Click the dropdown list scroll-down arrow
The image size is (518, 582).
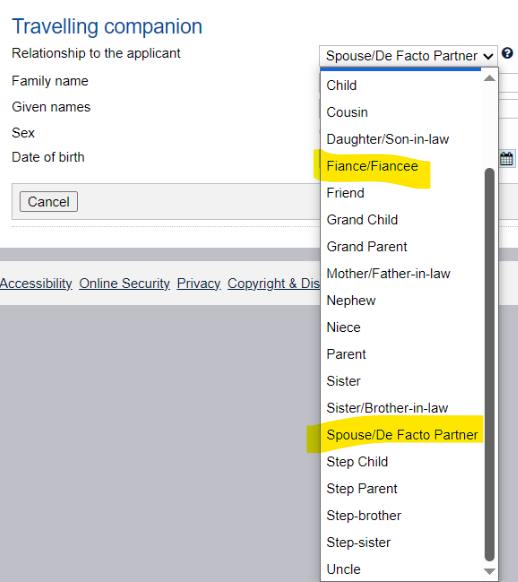[x=489, y=571]
